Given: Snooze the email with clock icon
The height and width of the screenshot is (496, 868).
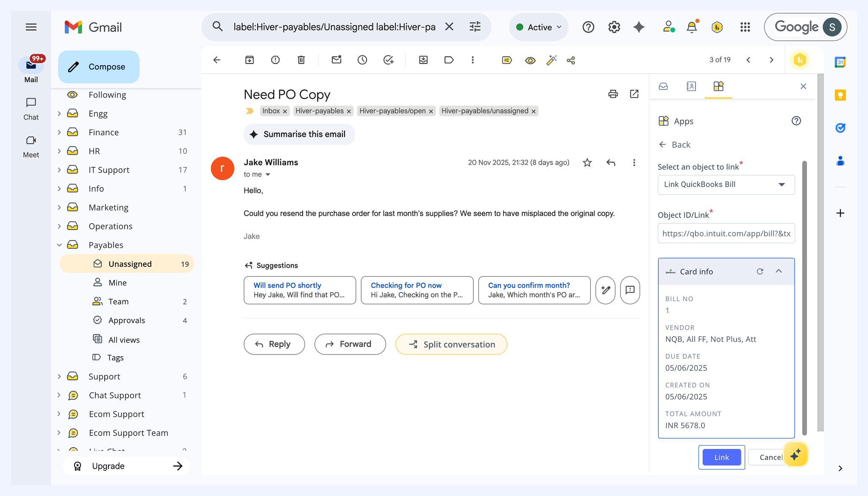Looking at the screenshot, I should [x=362, y=60].
